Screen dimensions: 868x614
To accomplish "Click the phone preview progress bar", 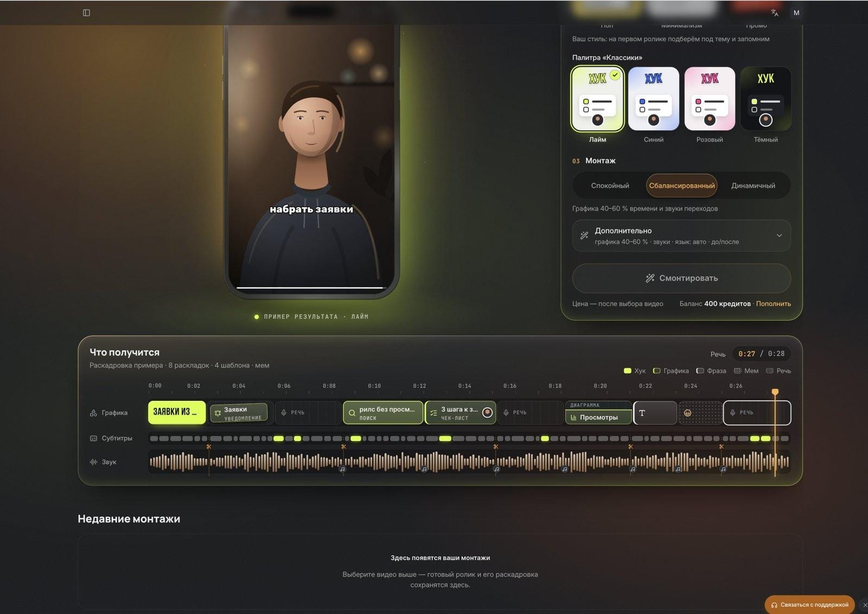I will coord(311,287).
